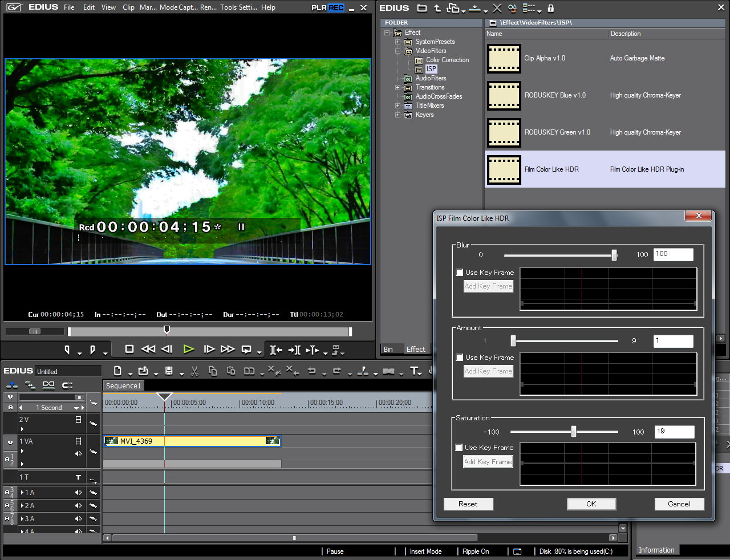Image resolution: width=730 pixels, height=560 pixels.
Task: Click the Blur slider handle
Action: 614,255
